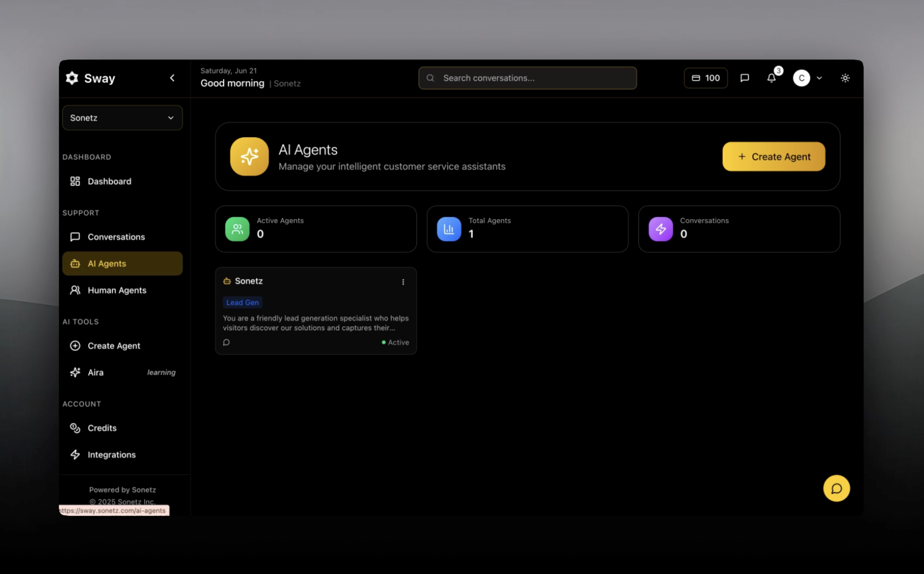Open Conversations in the sidebar
This screenshot has width=924, height=574.
click(116, 237)
